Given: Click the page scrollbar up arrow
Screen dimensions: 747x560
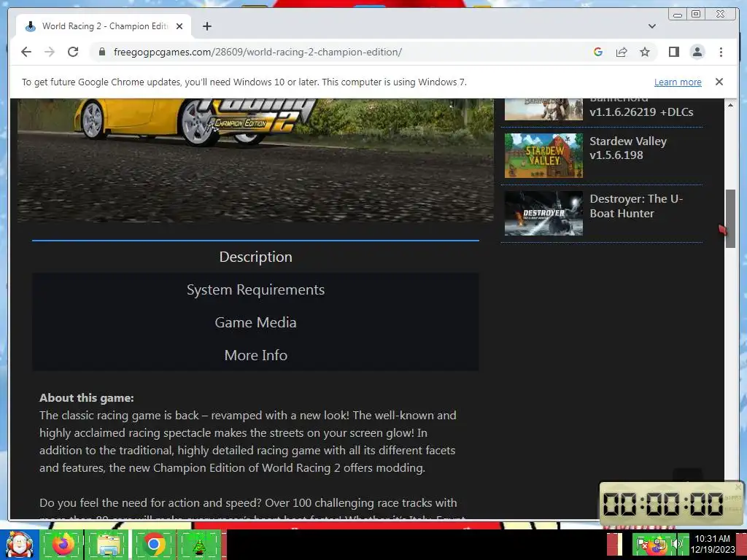Looking at the screenshot, I should click(730, 104).
